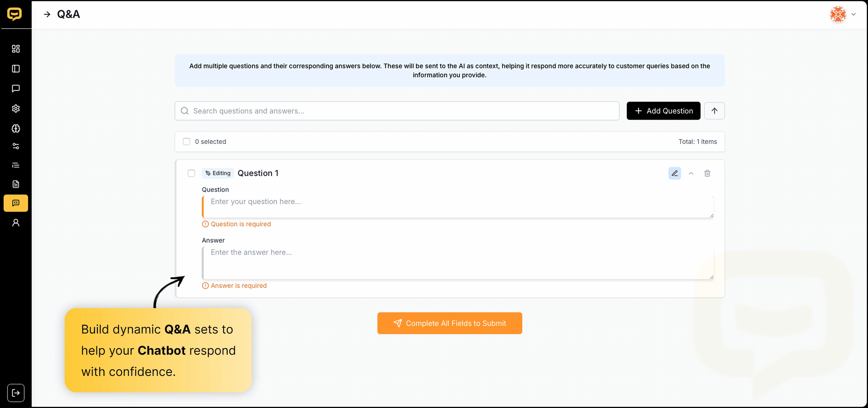Open the chat bubble conversations icon
Viewport: 868px width, 408px height.
coord(16,89)
